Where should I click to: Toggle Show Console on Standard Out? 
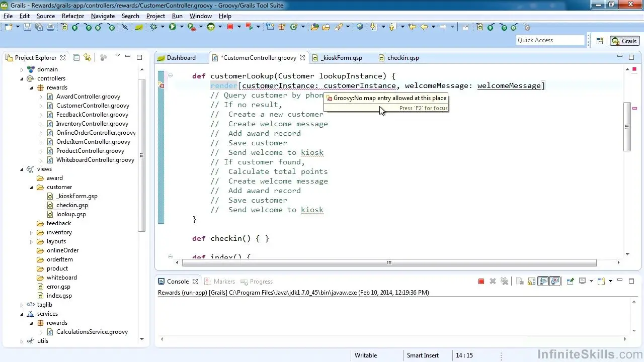543,282
